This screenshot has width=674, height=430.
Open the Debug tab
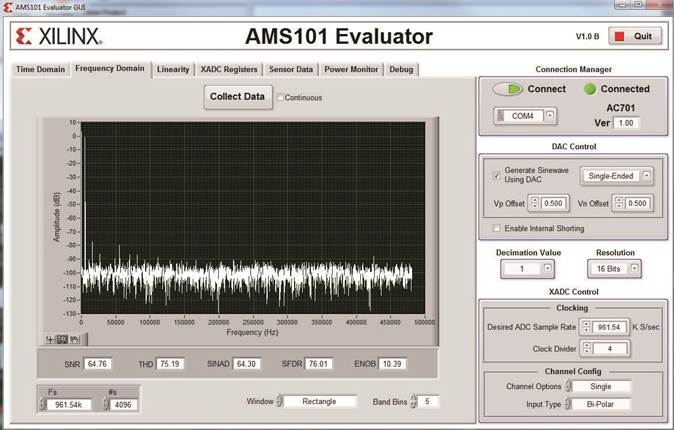401,69
